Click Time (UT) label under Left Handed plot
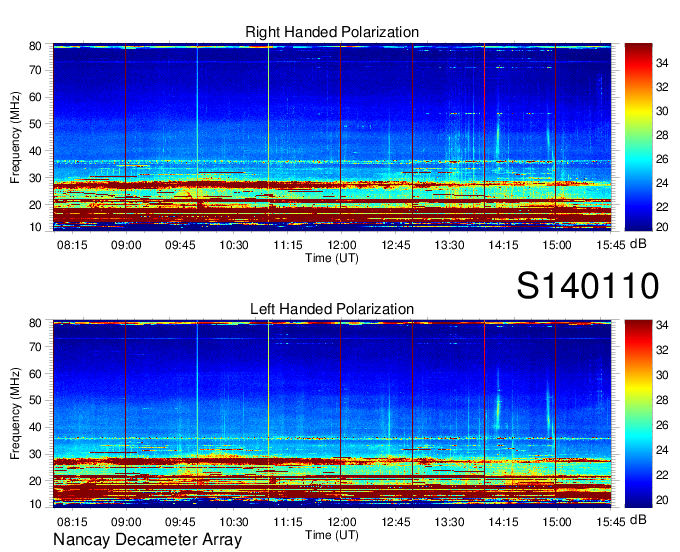This screenshot has width=680, height=552. pyautogui.click(x=332, y=535)
